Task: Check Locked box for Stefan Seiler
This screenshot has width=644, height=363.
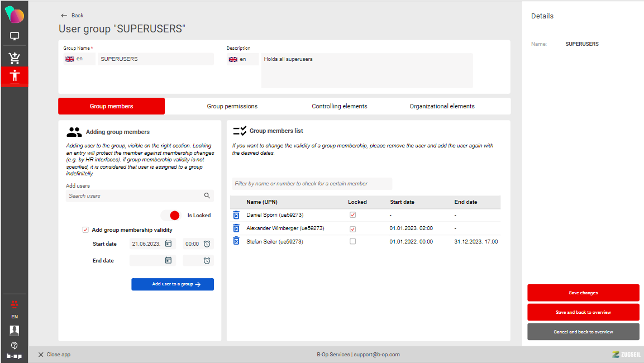Action: click(352, 242)
